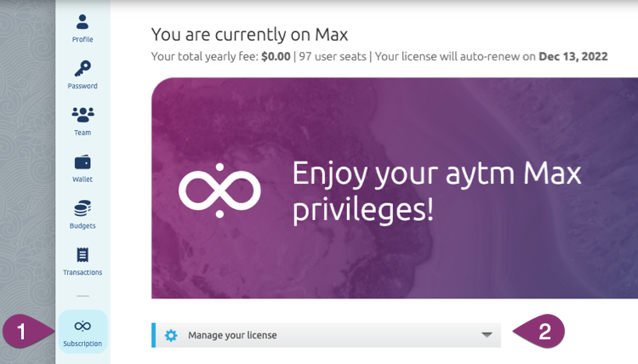The height and width of the screenshot is (364, 638).
Task: Select the Wallet icon in sidebar
Action: point(83,162)
